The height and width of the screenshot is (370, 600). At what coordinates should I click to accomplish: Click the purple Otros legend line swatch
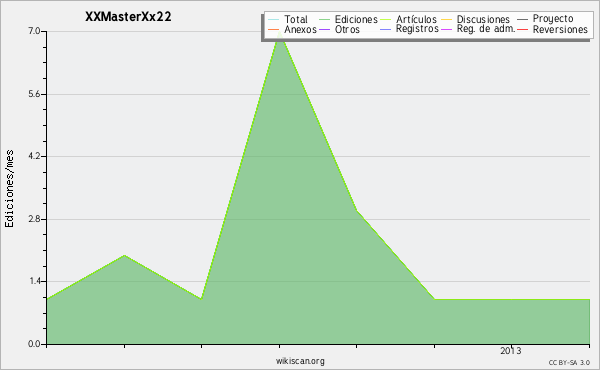324,29
